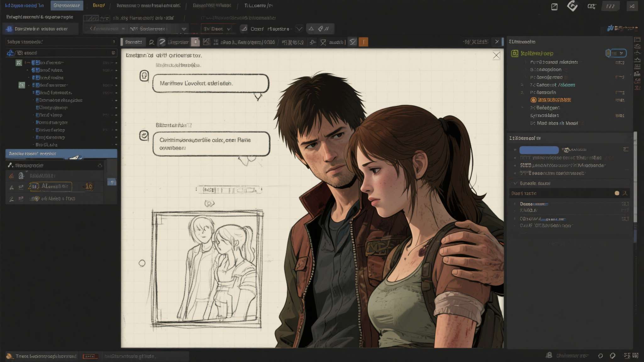The height and width of the screenshot is (362, 644).
Task: Click the small icon next to the right panel's color dot
Action: pyautogui.click(x=625, y=193)
